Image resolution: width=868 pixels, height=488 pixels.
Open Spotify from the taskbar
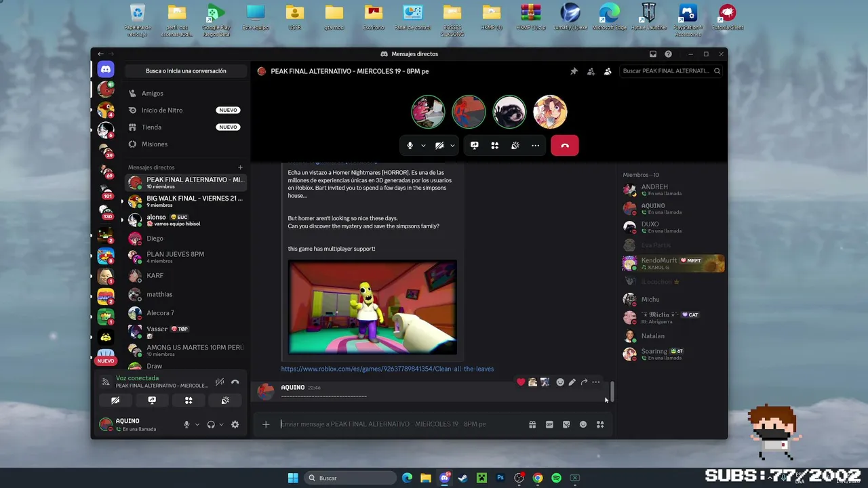556,478
